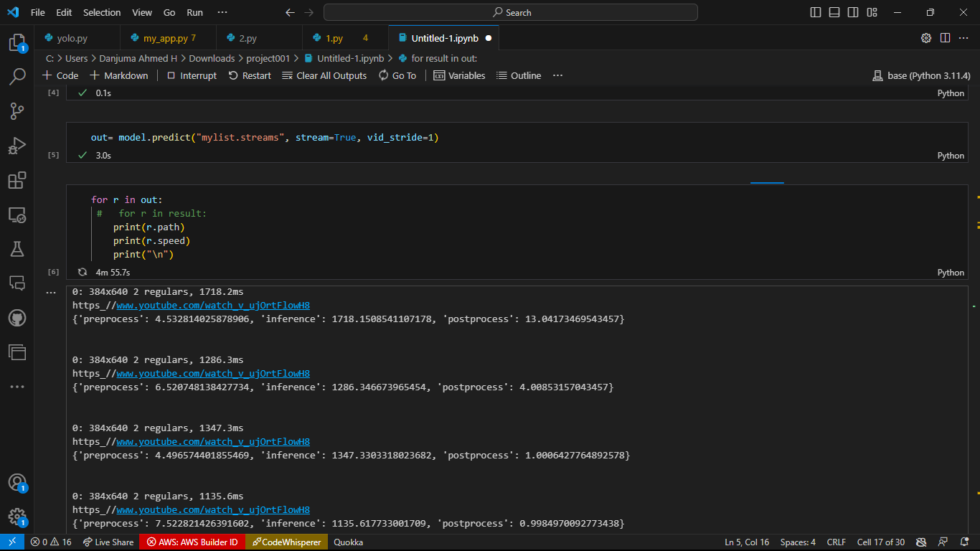This screenshot has width=980, height=551.
Task: Open the Source Control view
Action: click(17, 110)
